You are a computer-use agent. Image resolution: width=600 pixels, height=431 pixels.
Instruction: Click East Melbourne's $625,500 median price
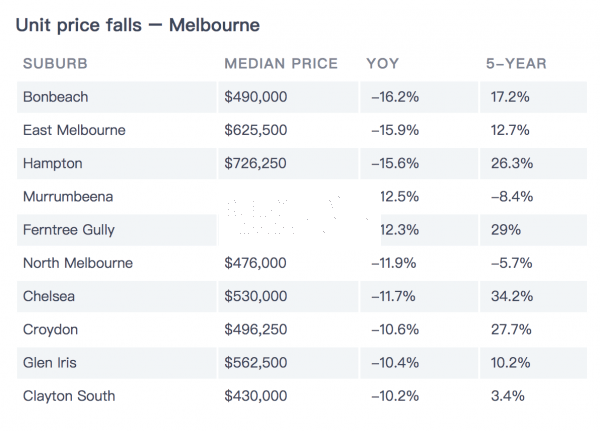(256, 130)
